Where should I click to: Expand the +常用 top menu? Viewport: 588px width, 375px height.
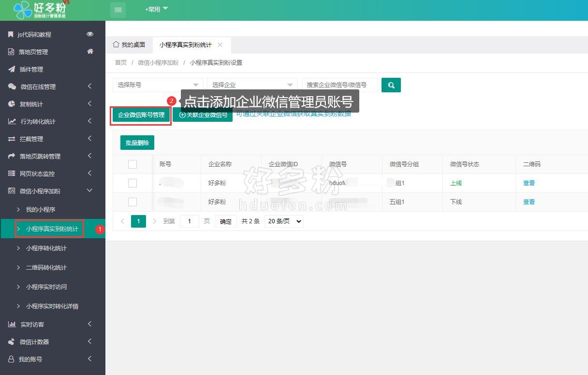[156, 9]
